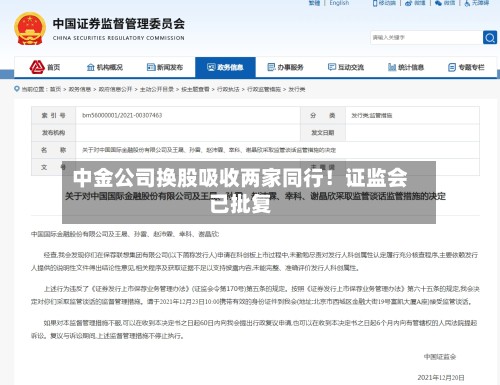
Task: Open the 机构概况 navigation tab
Action: [x=105, y=67]
